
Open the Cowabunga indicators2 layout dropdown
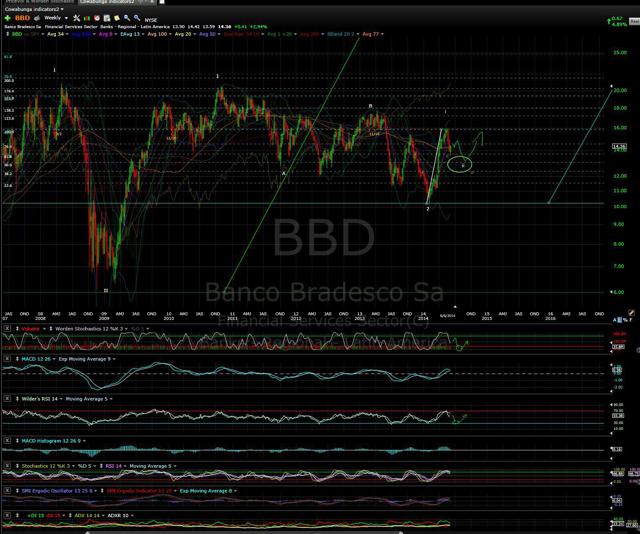(x=34, y=9)
